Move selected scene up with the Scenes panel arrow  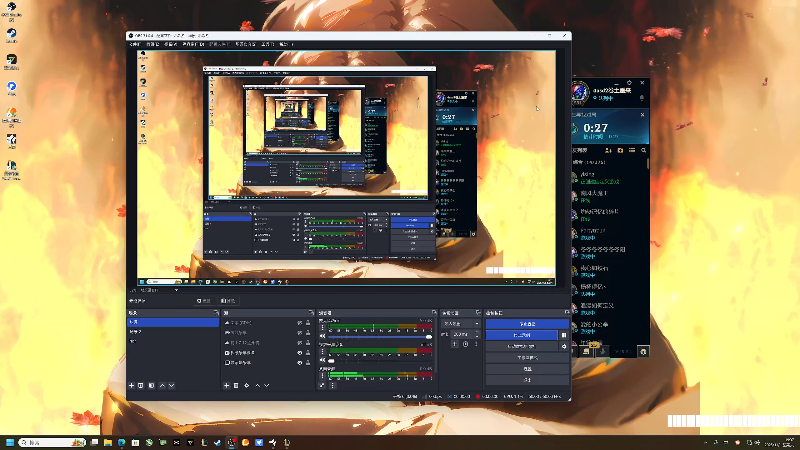162,386
